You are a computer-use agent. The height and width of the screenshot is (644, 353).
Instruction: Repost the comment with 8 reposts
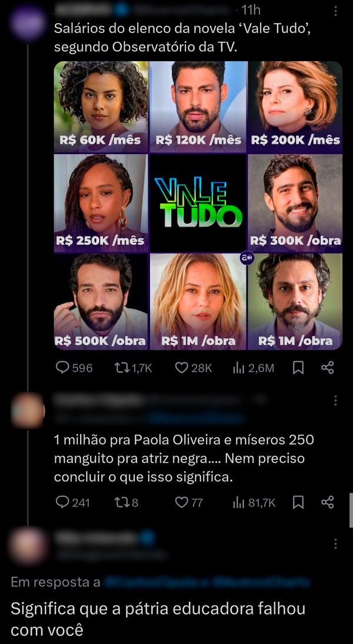point(126,502)
